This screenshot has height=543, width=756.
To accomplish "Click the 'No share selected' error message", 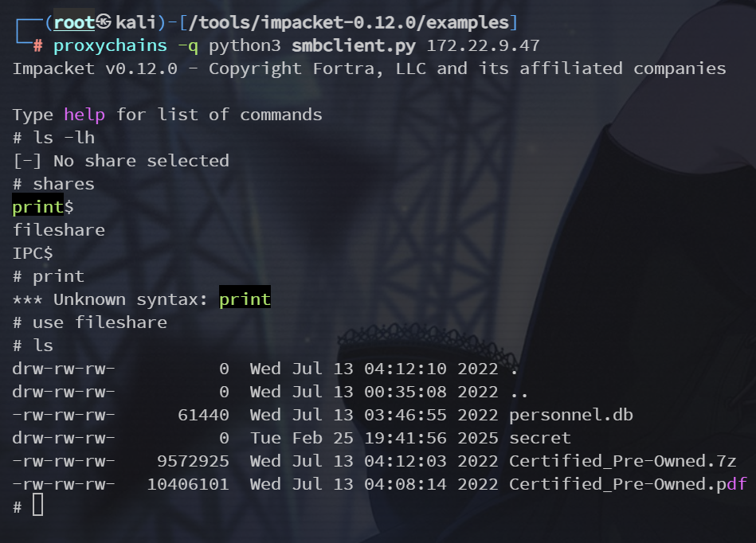I will pos(141,161).
